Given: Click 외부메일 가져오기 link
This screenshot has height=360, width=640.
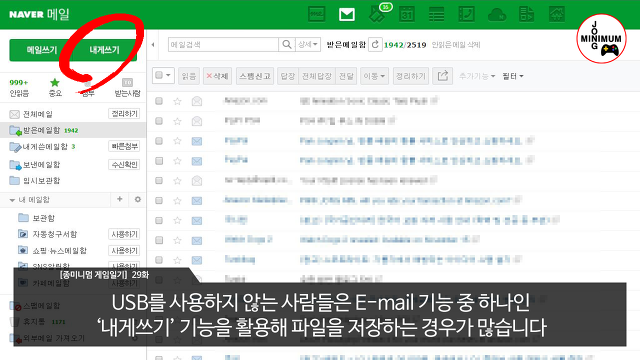Looking at the screenshot, I should click(54, 338).
